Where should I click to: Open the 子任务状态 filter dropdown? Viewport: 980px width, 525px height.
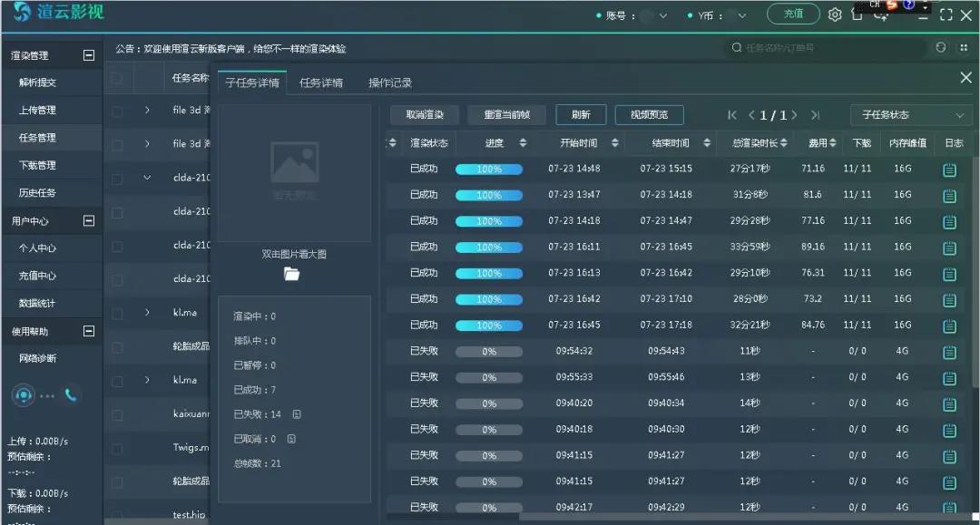point(909,115)
